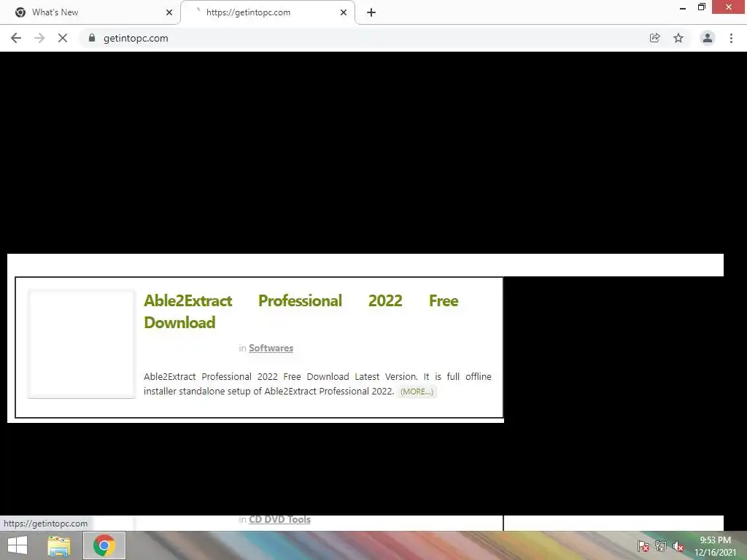
Task: Click the grayed forward navigation arrow
Action: coord(39,38)
